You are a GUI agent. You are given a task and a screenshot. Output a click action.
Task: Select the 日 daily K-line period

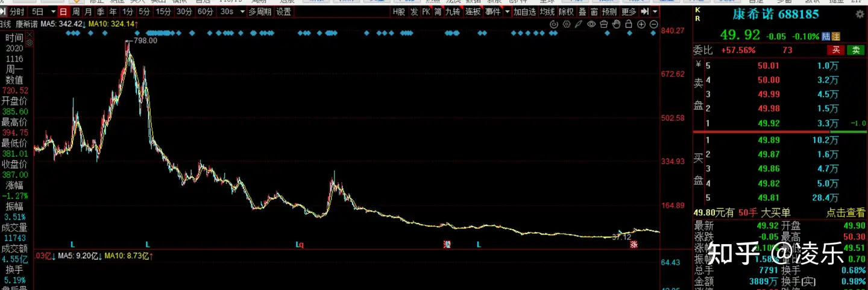tap(63, 11)
